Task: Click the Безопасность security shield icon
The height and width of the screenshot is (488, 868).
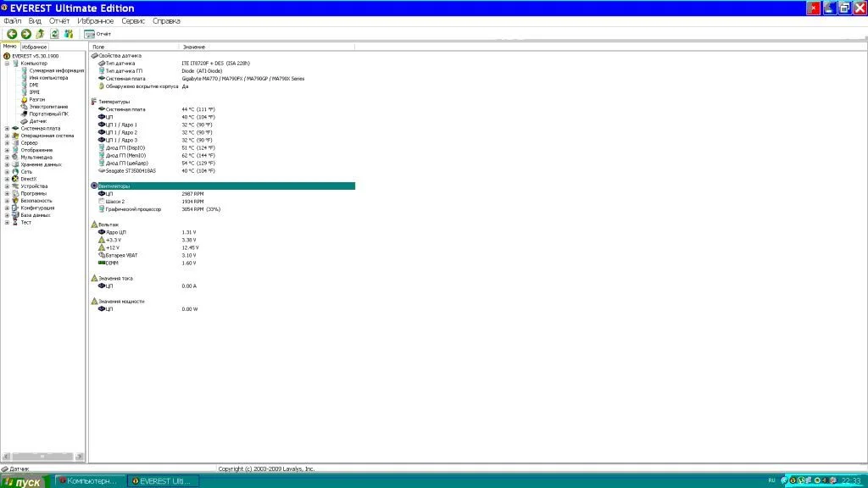Action: 15,201
